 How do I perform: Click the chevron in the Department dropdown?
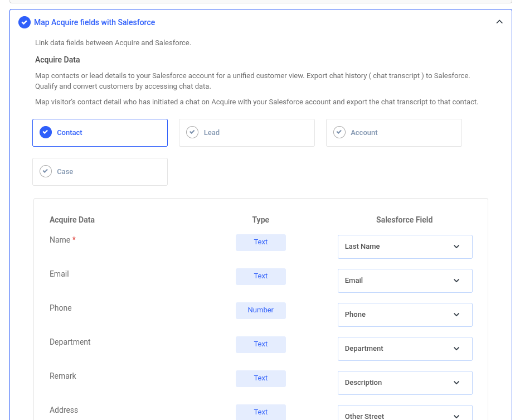(x=456, y=349)
